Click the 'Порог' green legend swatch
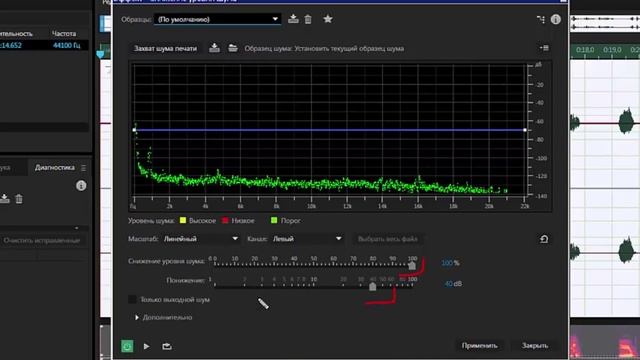This screenshot has width=640, height=360. click(274, 220)
